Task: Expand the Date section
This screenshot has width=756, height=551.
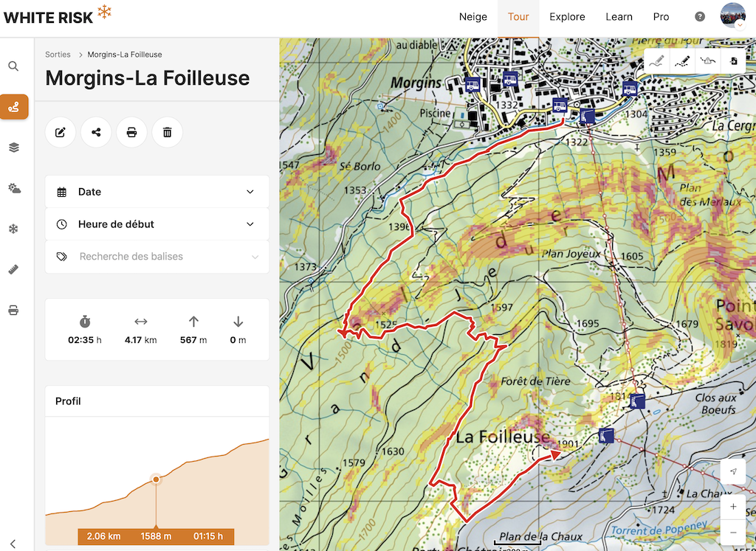Action: click(157, 192)
